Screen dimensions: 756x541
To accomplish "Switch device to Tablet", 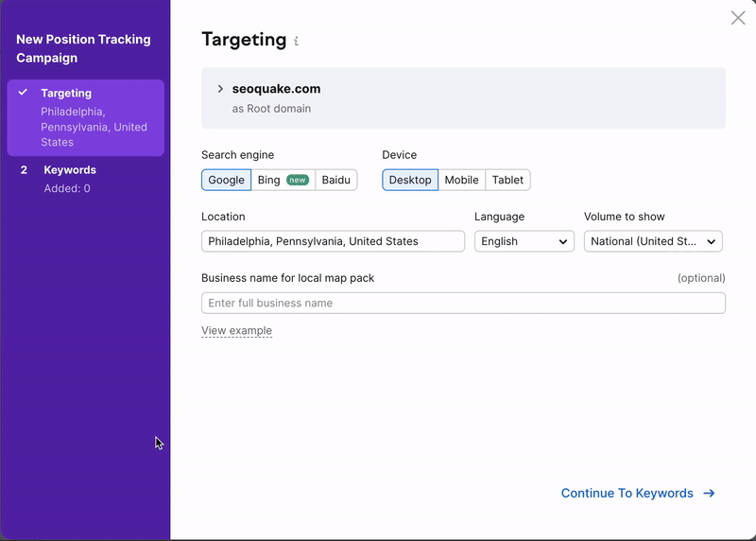I will 507,180.
